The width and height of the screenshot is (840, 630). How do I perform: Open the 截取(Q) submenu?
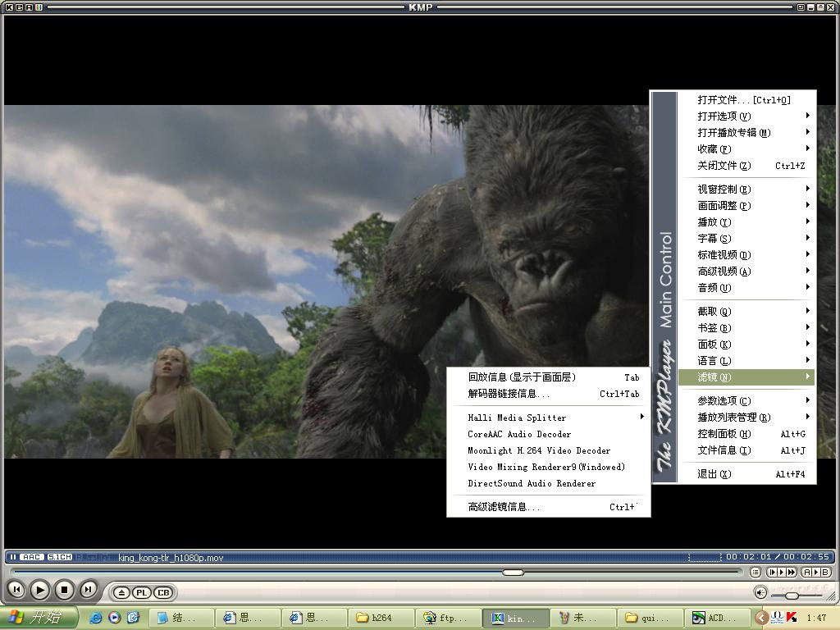coord(746,311)
